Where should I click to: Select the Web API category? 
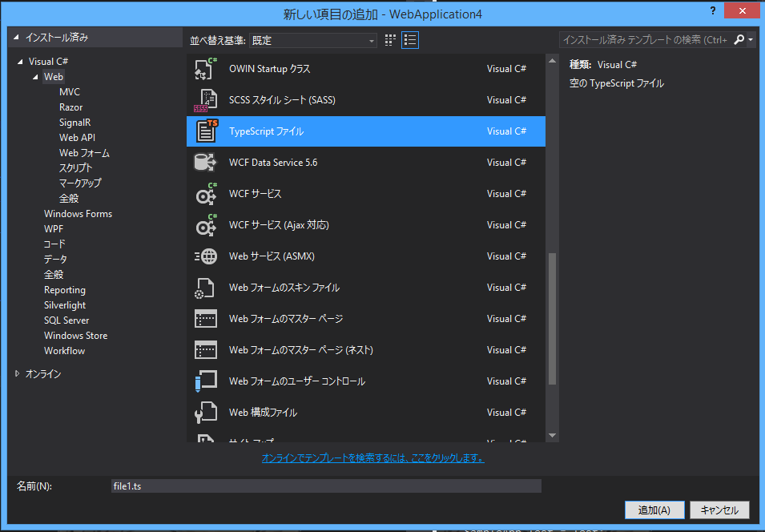[x=77, y=138]
